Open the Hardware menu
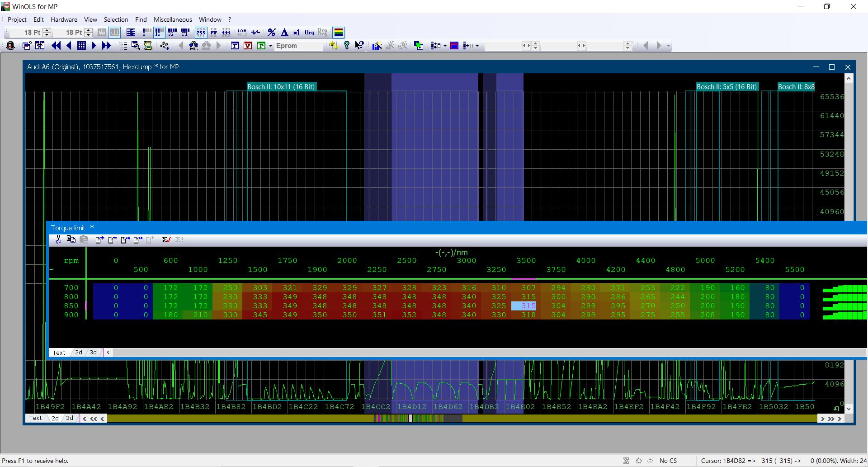 point(64,19)
